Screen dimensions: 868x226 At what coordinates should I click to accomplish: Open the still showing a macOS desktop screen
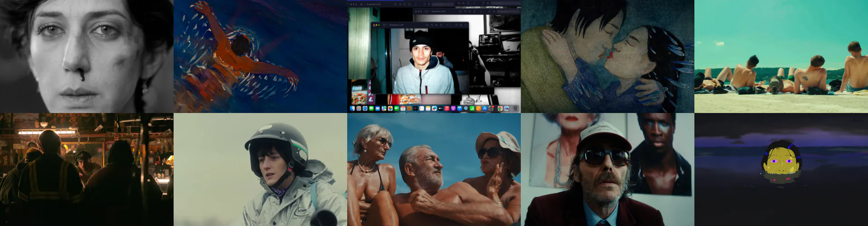tap(434, 56)
